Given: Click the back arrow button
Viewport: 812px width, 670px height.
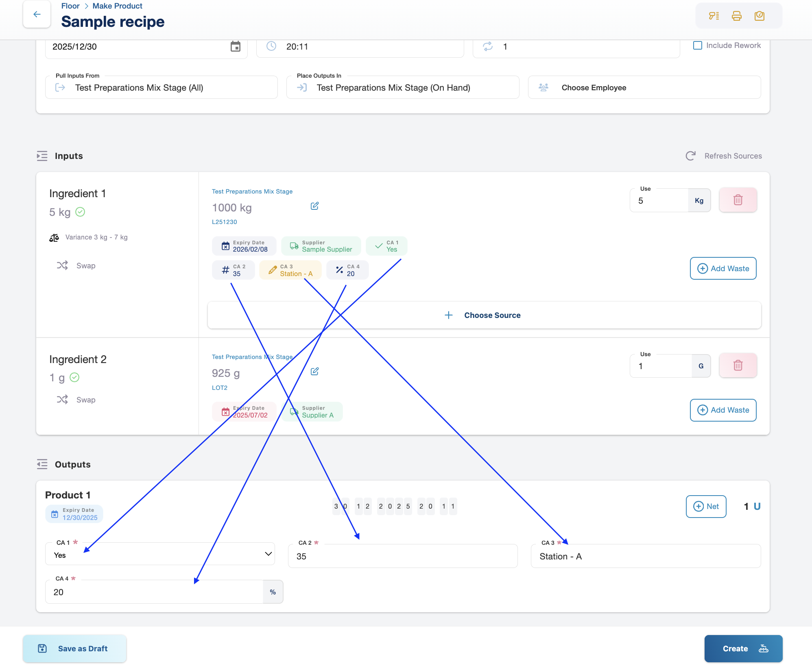Looking at the screenshot, I should pyautogui.click(x=37, y=15).
